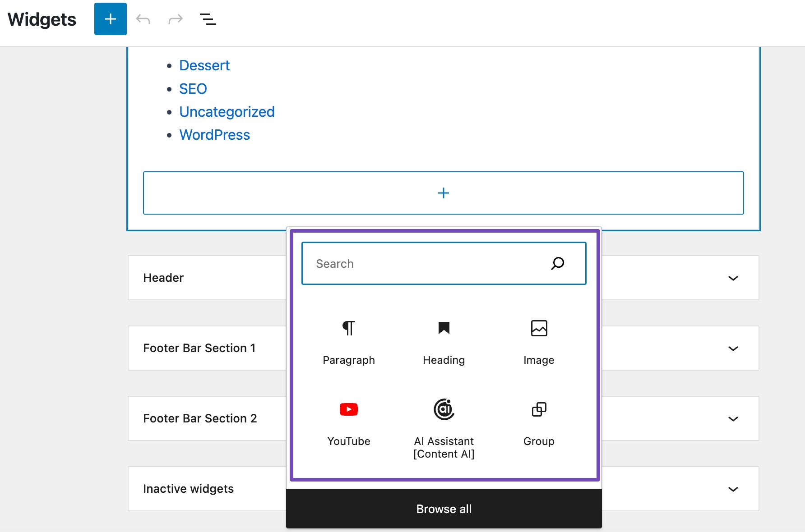Select the AI Assistant [Content AI] block
Viewport: 805px width, 532px height.
(444, 424)
